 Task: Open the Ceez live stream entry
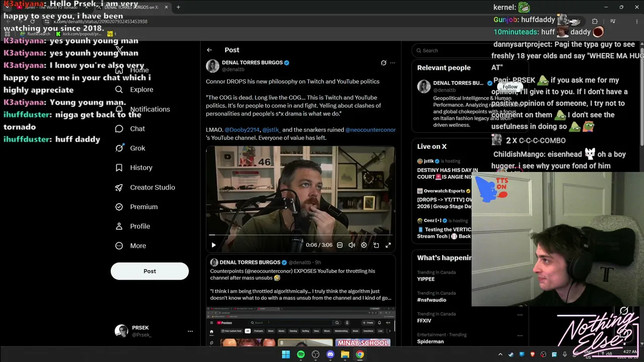click(445, 229)
